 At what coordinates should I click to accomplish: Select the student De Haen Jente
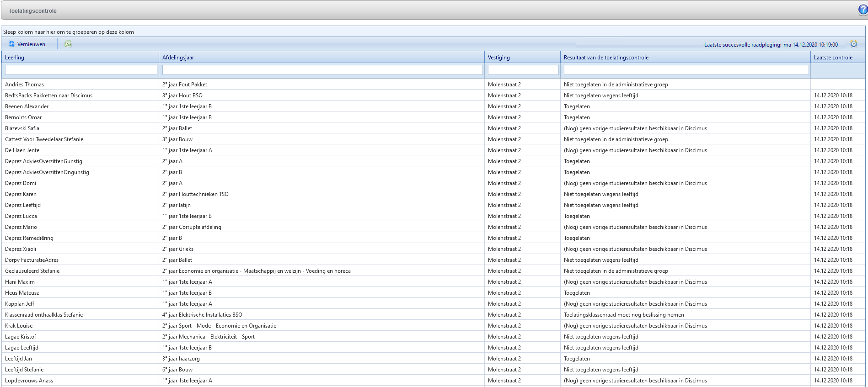click(22, 150)
